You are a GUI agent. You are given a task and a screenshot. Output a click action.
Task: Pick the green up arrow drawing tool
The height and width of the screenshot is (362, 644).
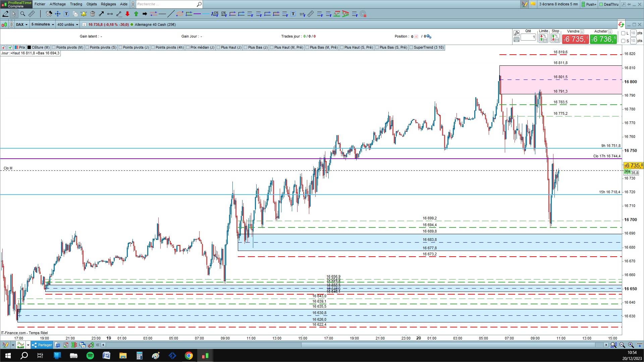136,14
